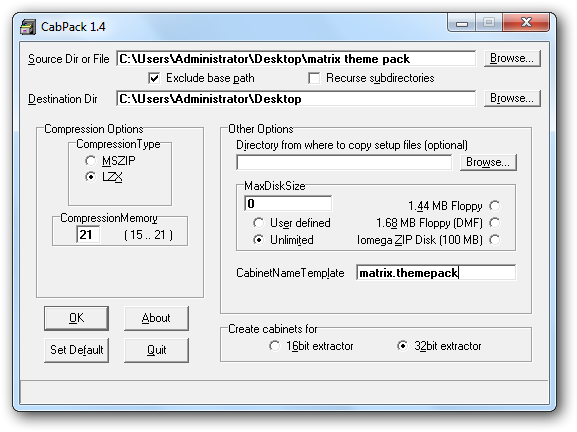
Task: Enable Recurse subdirectories checkbox
Action: 314,78
